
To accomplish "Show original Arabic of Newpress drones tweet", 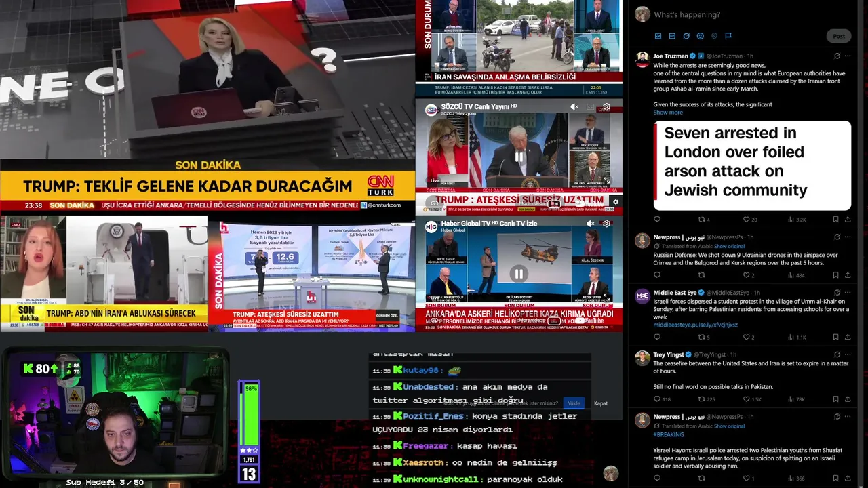I will (729, 246).
